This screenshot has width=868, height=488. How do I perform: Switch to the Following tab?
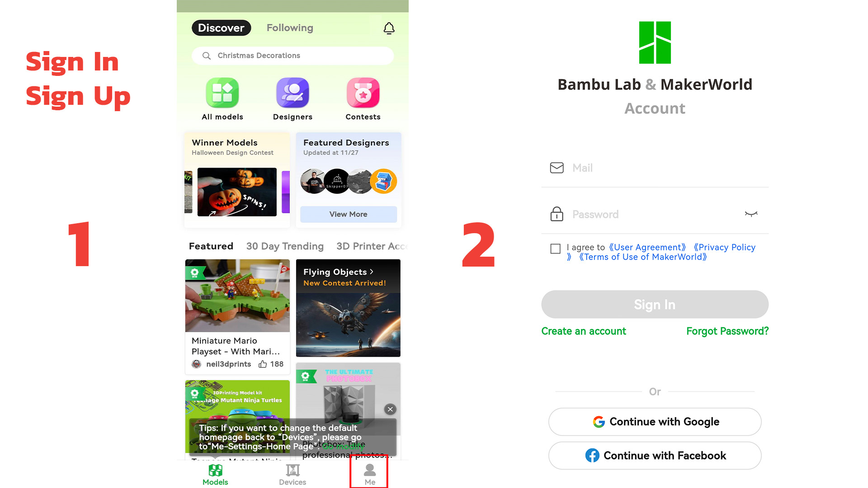tap(290, 28)
